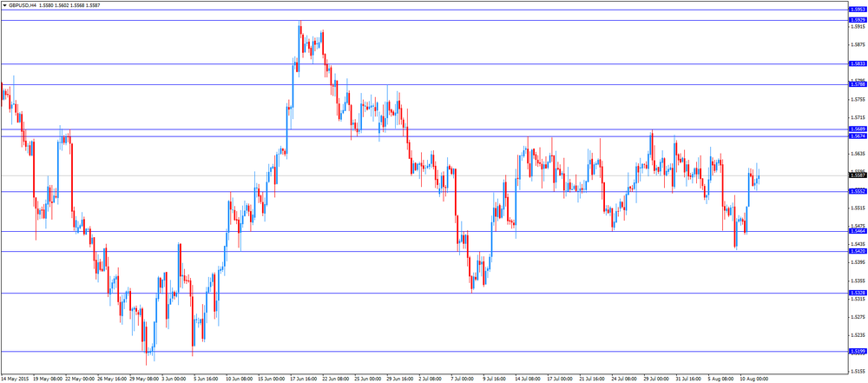Click the 24 Jul 08:00 time label
This screenshot has width=868, height=383.
(x=624, y=380)
